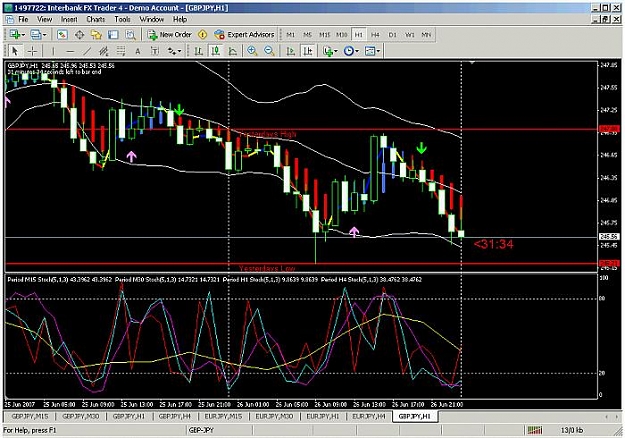The image size is (625, 438).
Task: Open the Navigator panel folder-star icon
Action: tap(96, 35)
